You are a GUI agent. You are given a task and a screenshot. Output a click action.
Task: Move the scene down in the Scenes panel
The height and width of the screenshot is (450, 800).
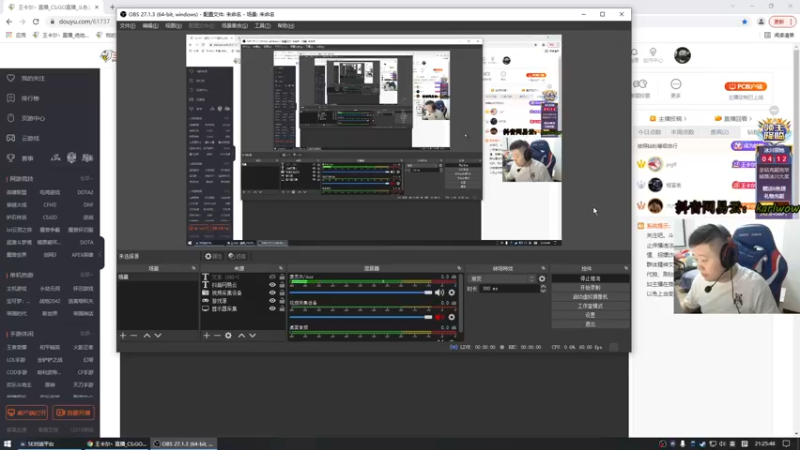pyautogui.click(x=158, y=336)
